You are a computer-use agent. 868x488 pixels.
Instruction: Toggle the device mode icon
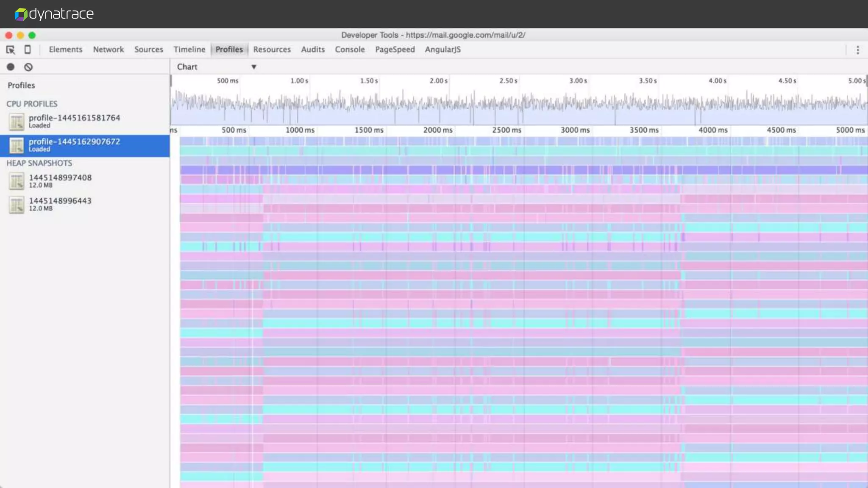coord(28,50)
